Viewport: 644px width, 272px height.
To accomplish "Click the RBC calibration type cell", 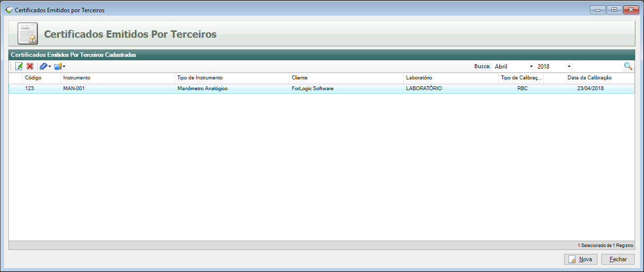I will point(521,89).
